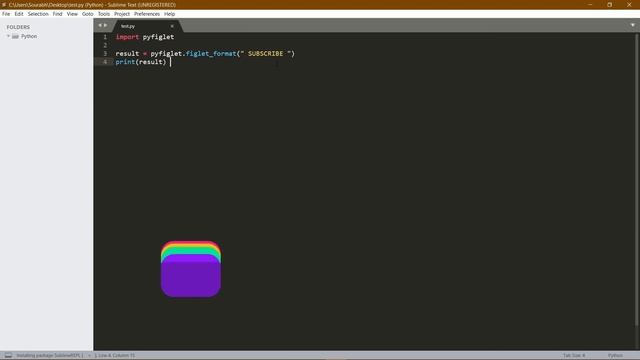Viewport: 640px width, 360px height.
Task: Click the Line and Column status text
Action: click(x=115, y=356)
